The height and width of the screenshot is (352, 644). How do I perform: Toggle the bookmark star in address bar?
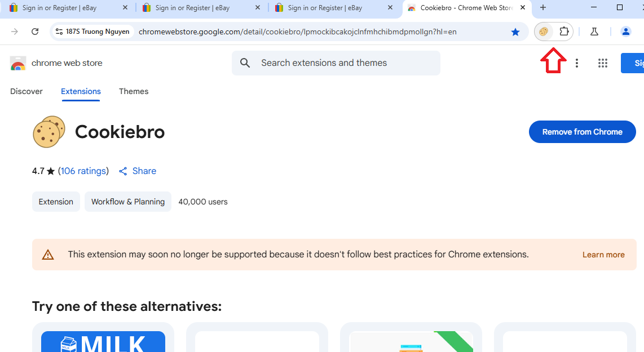click(515, 32)
